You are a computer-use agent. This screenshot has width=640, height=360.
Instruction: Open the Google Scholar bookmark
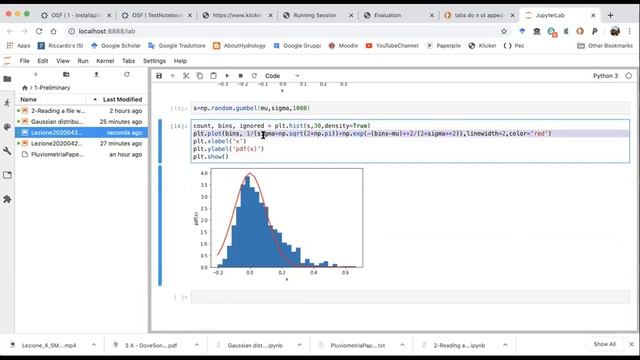click(116, 46)
